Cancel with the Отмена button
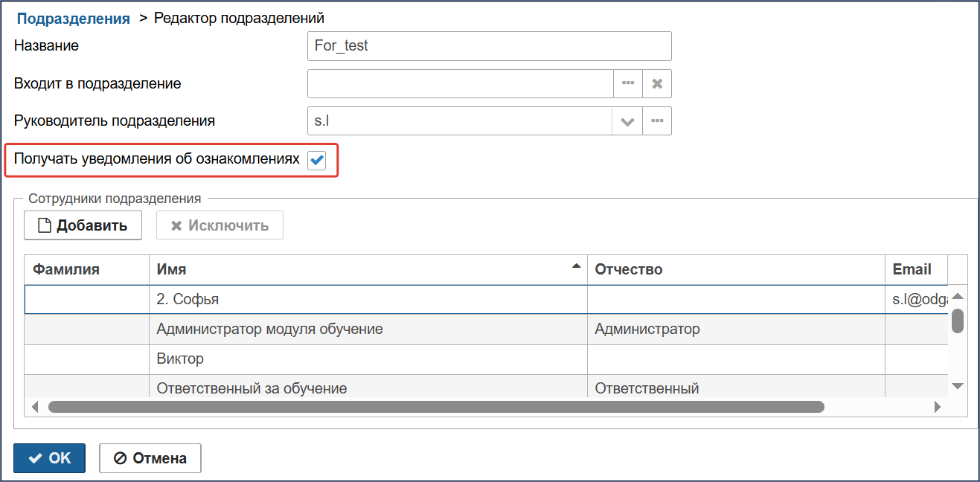The width and height of the screenshot is (980, 482). (x=150, y=458)
